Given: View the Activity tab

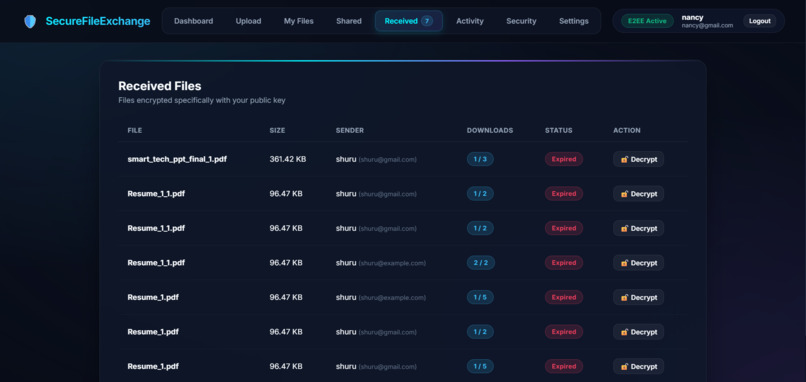Looking at the screenshot, I should coord(470,21).
